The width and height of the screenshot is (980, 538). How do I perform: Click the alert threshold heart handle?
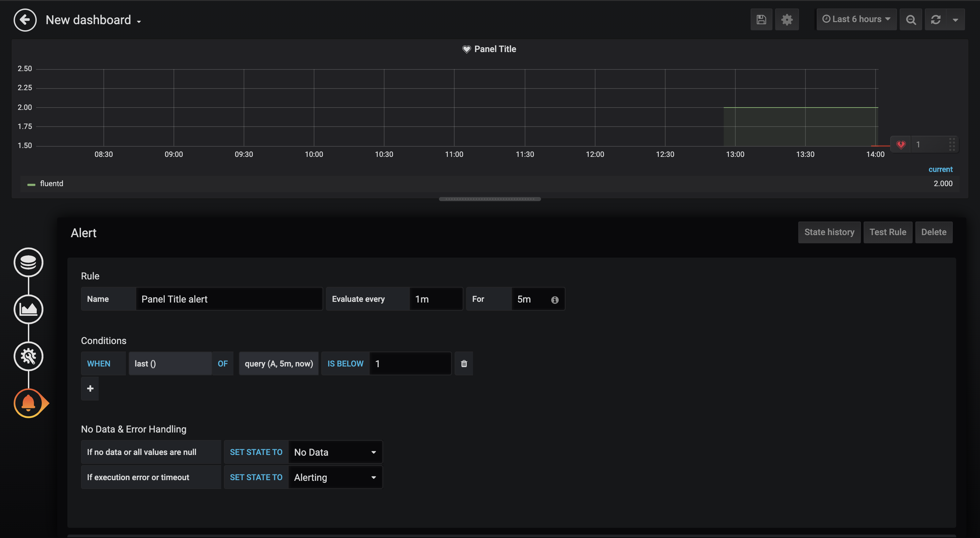click(x=901, y=145)
